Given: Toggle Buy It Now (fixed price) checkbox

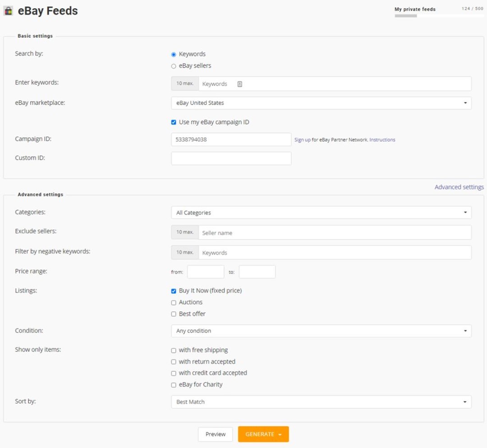Looking at the screenshot, I should (174, 291).
